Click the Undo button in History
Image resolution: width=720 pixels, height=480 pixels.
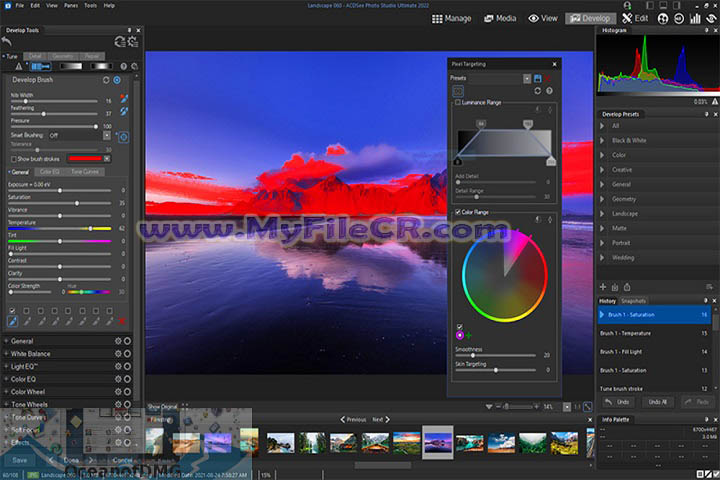pyautogui.click(x=617, y=402)
